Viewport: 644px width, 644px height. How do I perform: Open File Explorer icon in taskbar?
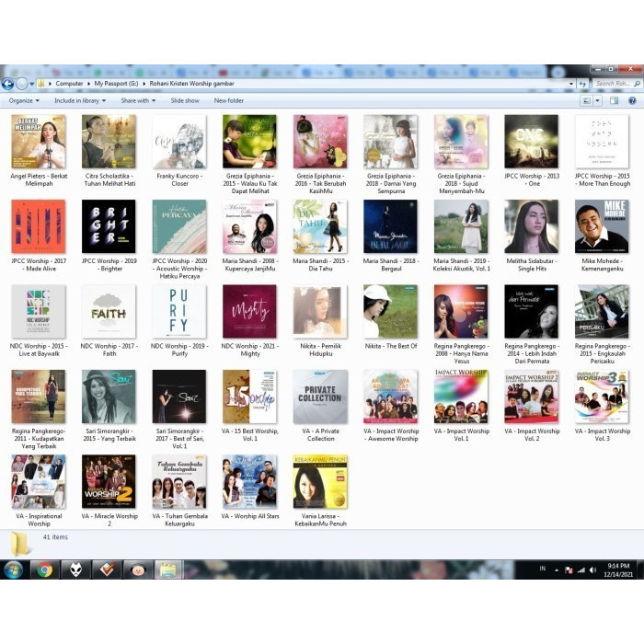pyautogui.click(x=167, y=569)
